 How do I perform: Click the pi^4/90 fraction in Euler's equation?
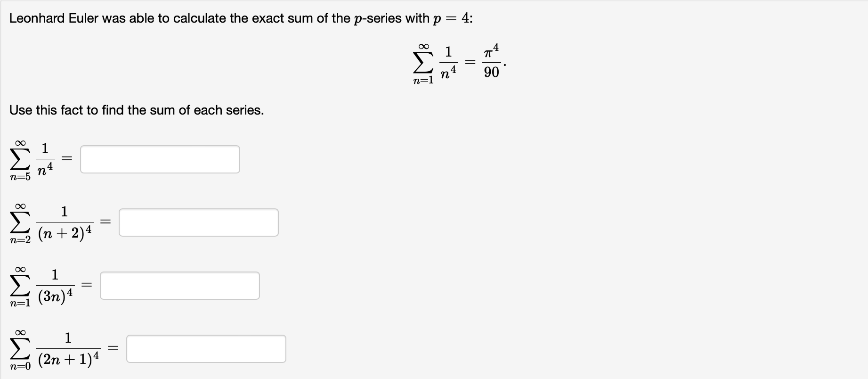(x=491, y=61)
